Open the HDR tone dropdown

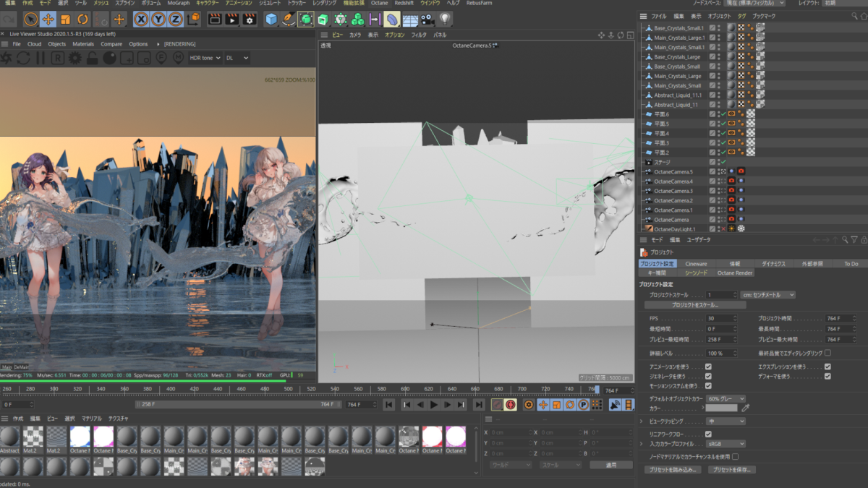(x=204, y=58)
